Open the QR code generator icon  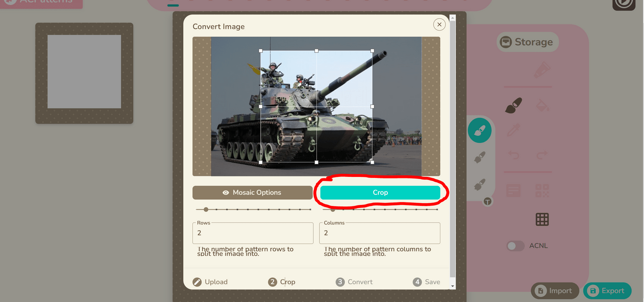(x=542, y=190)
